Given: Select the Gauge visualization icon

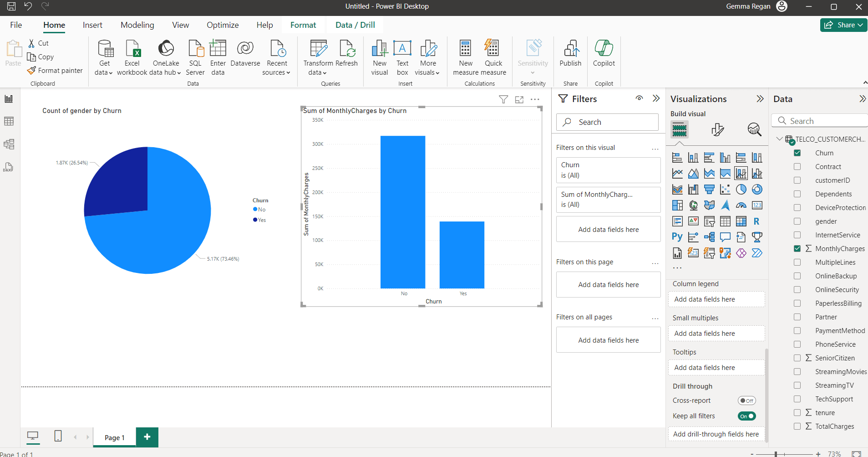Looking at the screenshot, I should coord(741,205).
